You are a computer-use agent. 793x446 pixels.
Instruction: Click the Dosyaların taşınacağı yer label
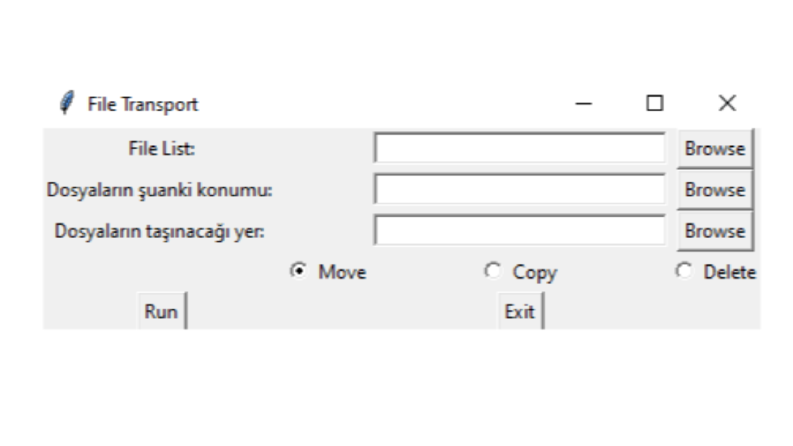[x=159, y=232]
